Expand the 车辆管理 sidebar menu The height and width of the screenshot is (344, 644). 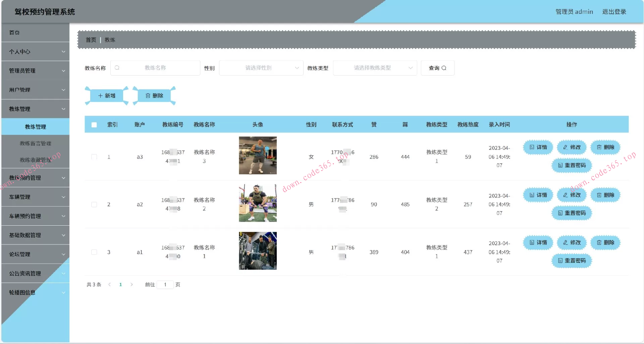35,197
